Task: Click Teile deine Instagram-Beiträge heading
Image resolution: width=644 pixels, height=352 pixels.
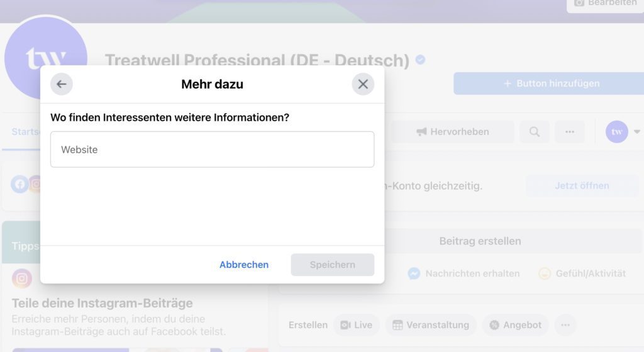Action: point(103,303)
